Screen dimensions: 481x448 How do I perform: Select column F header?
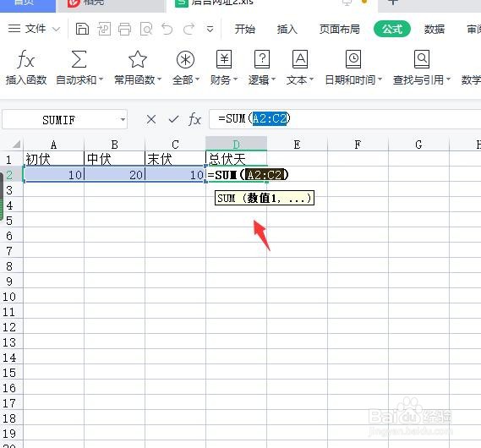(358, 144)
